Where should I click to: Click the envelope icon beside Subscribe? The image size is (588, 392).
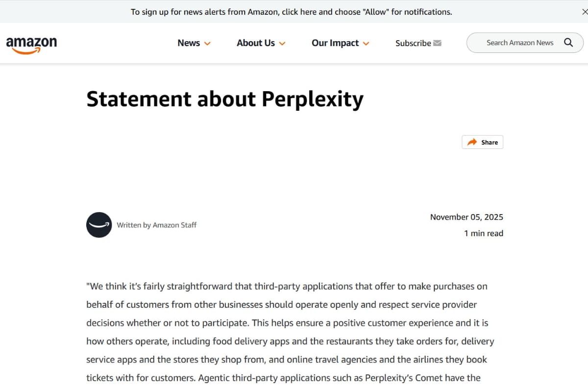click(438, 43)
